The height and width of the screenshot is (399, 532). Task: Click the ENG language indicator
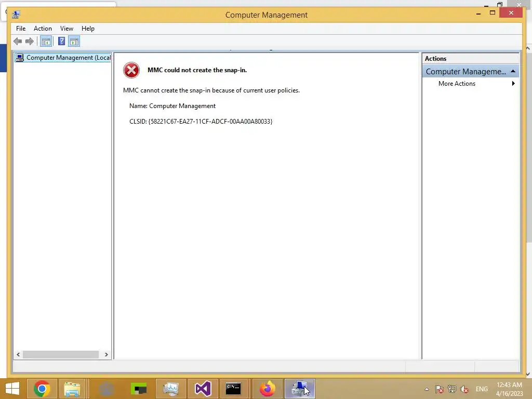pyautogui.click(x=482, y=389)
